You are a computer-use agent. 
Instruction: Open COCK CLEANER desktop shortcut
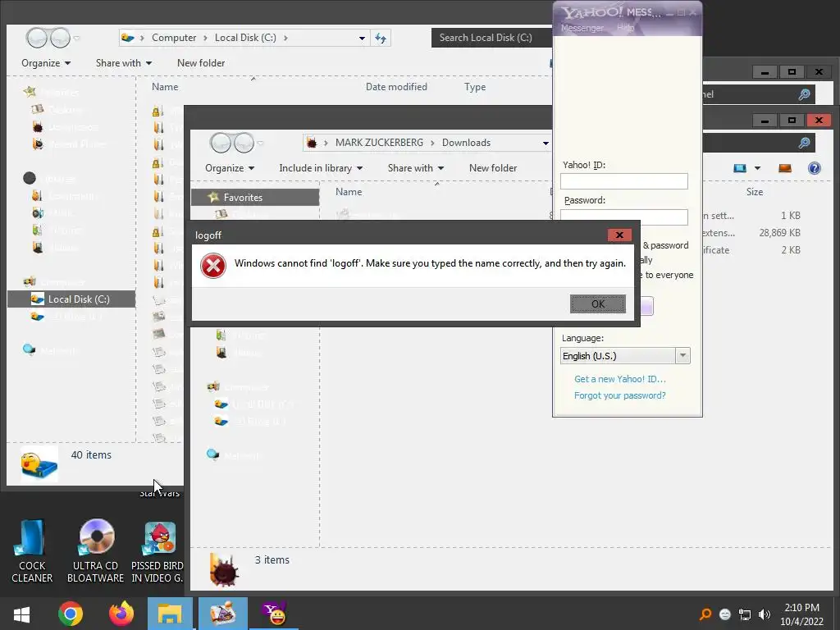click(x=32, y=550)
